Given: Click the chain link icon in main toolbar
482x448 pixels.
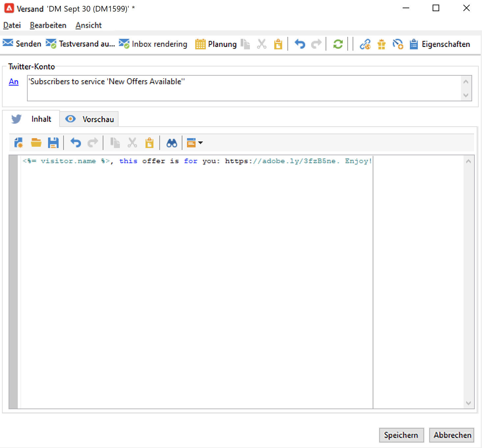Looking at the screenshot, I should 365,44.
